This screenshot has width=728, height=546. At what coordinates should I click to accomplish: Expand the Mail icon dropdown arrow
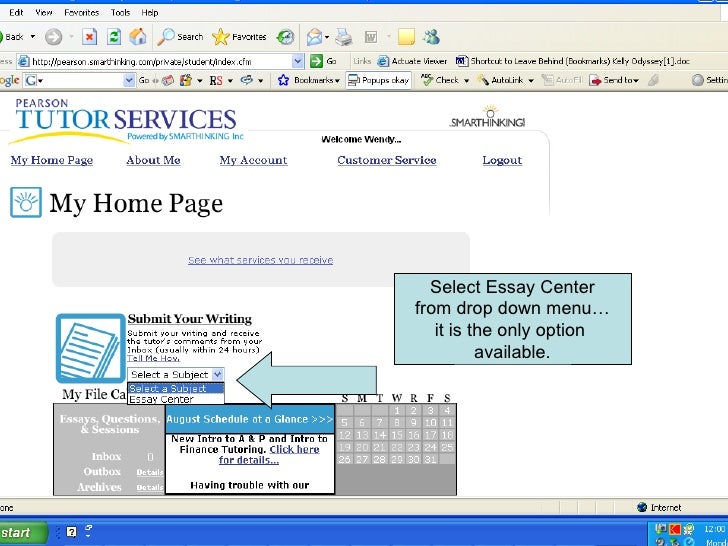327,37
